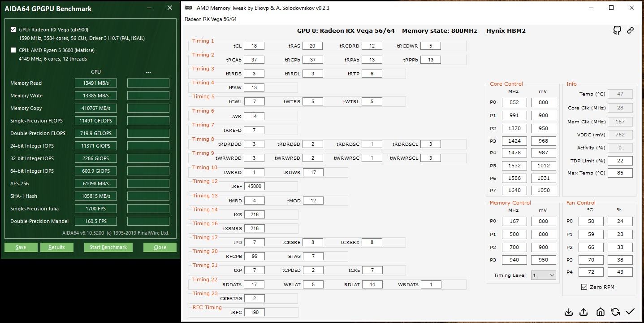The height and width of the screenshot is (323, 644).
Task: Select the tRCDRD input box
Action: pos(372,46)
